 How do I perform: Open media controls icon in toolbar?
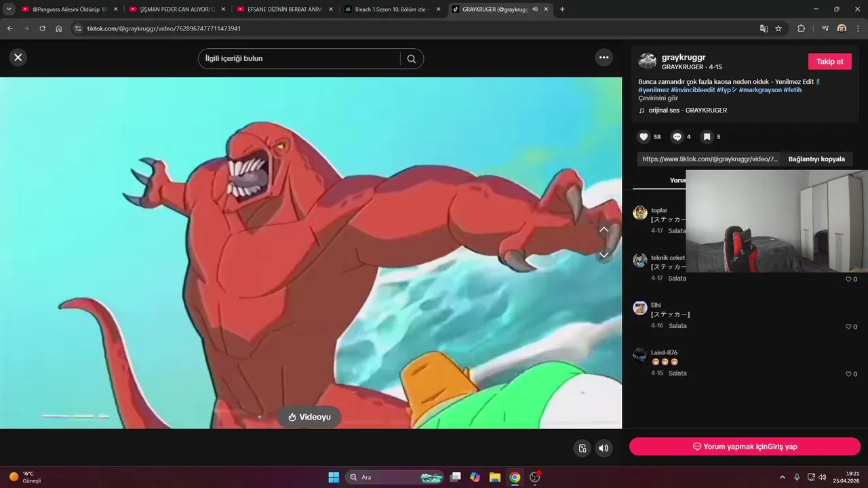(825, 28)
